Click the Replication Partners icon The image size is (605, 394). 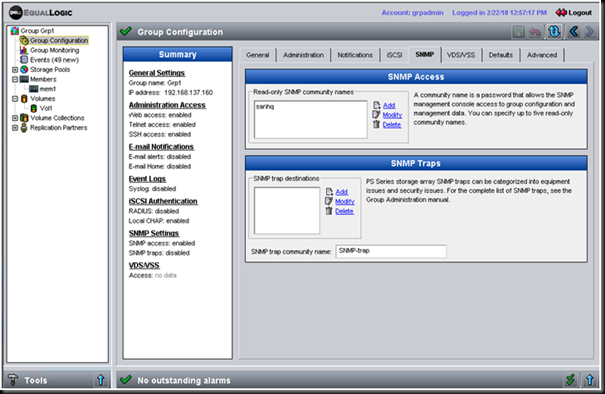point(24,127)
